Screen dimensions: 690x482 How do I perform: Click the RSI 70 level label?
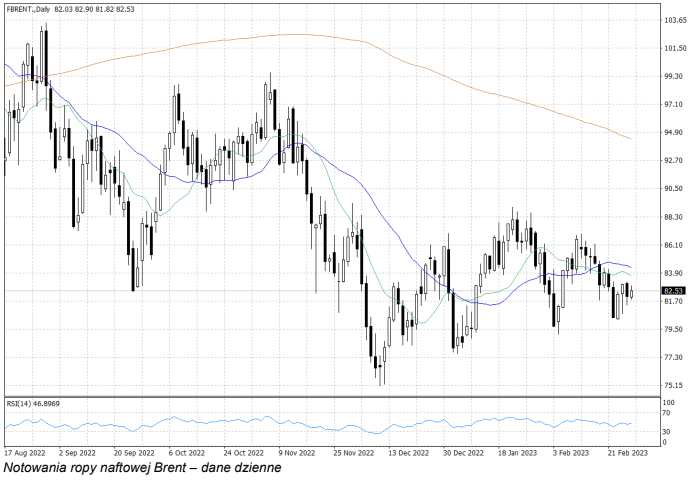667,413
